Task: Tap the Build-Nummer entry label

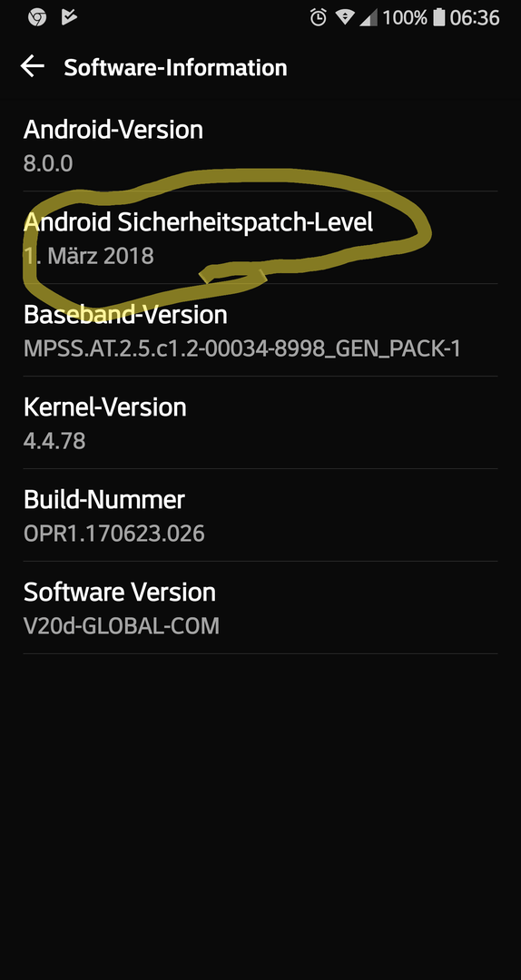Action: [104, 499]
